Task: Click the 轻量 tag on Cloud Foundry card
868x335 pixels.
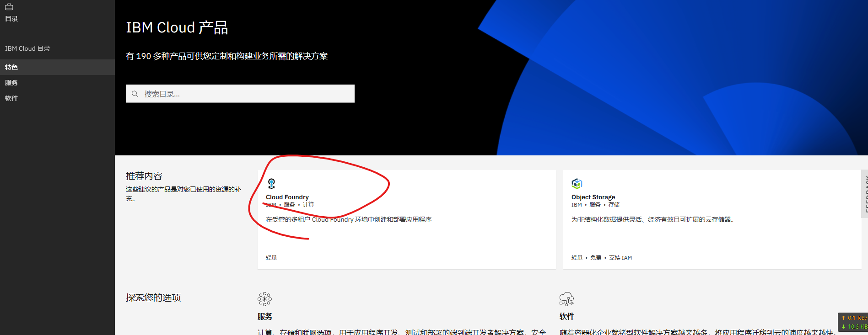Action: point(271,258)
